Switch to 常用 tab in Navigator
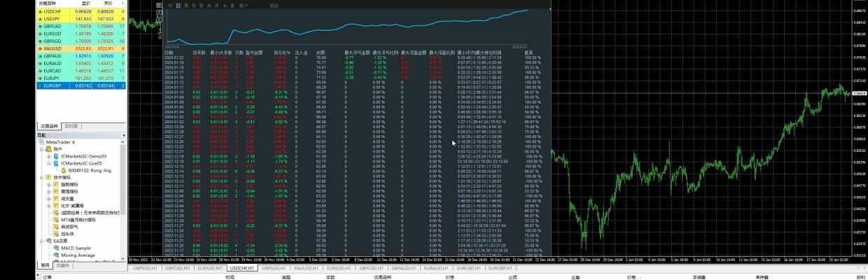This screenshot has width=868, height=280. [x=45, y=266]
